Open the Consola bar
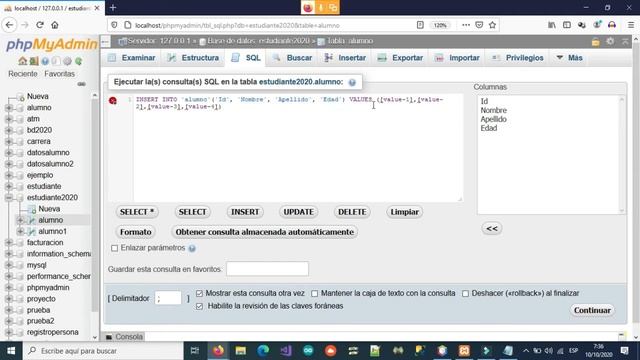640x360 pixels. [x=124, y=337]
